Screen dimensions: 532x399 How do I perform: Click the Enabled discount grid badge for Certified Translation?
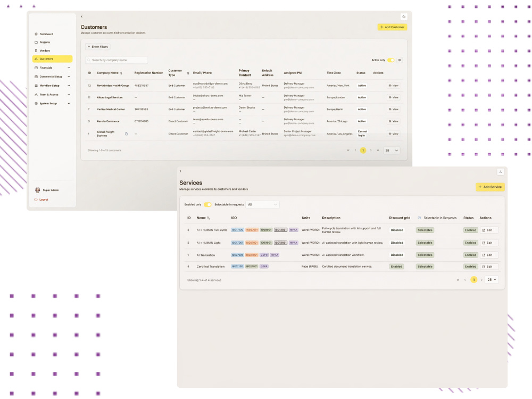click(396, 267)
